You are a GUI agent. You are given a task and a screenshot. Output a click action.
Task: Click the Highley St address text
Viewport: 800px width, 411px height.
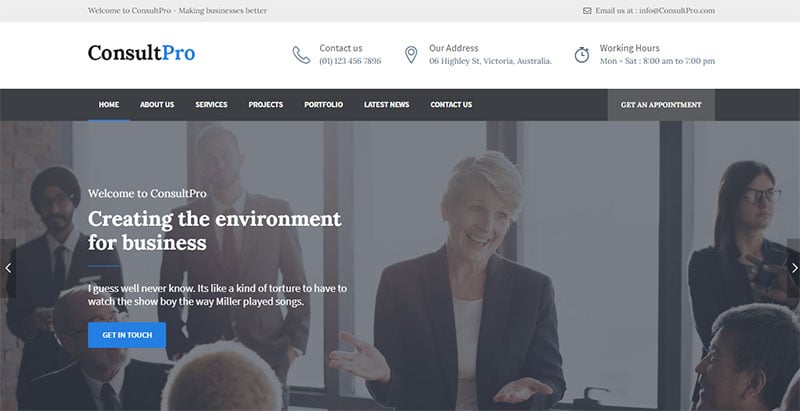(x=490, y=61)
